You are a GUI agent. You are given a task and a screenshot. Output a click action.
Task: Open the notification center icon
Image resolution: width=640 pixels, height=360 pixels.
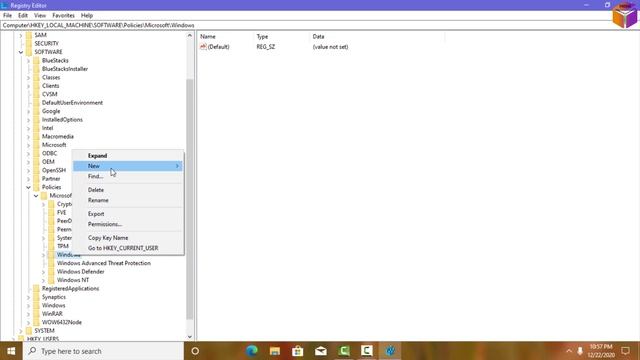[x=625, y=351]
